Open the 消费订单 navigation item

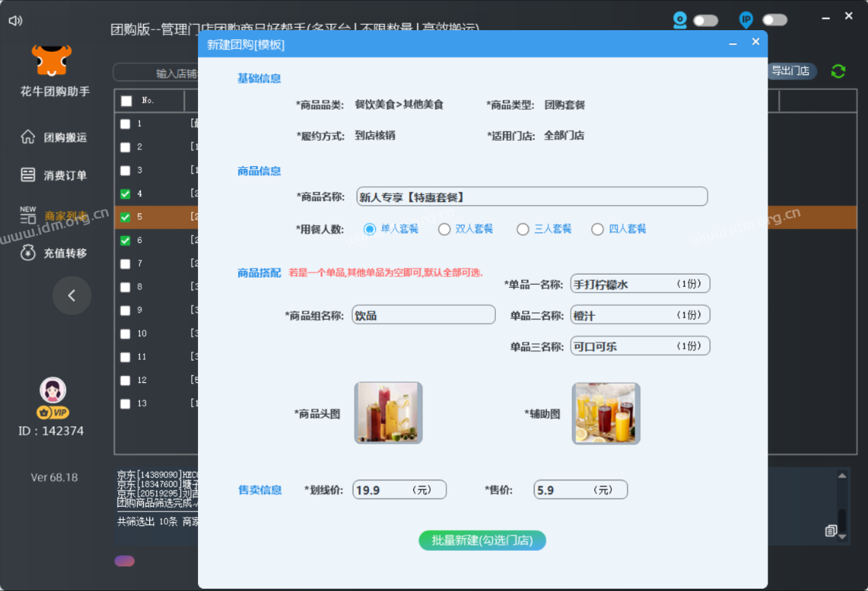[54, 175]
